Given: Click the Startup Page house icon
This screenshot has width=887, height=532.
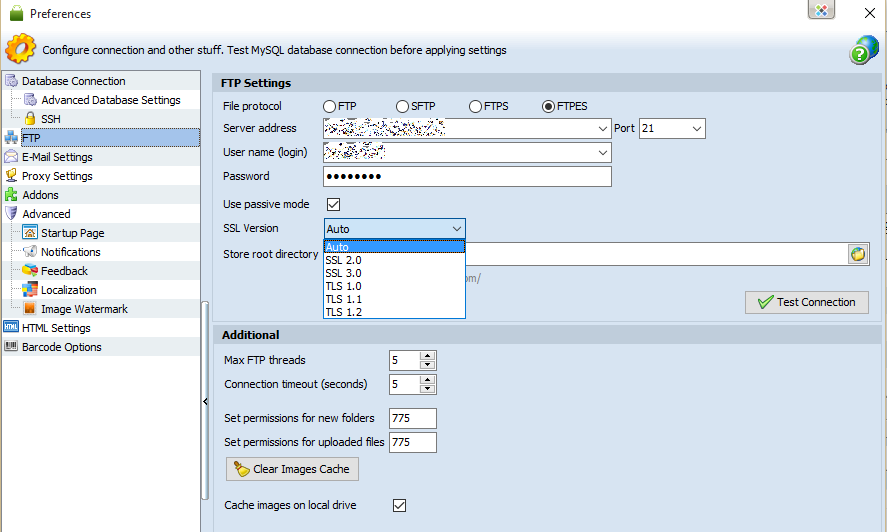Looking at the screenshot, I should click(30, 233).
